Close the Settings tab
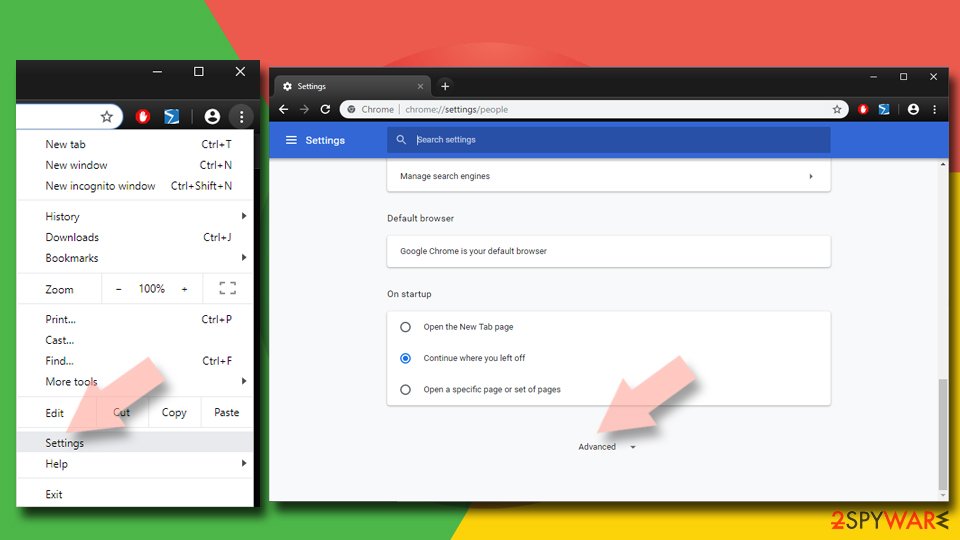Screen dimensions: 960x540 [x=420, y=86]
